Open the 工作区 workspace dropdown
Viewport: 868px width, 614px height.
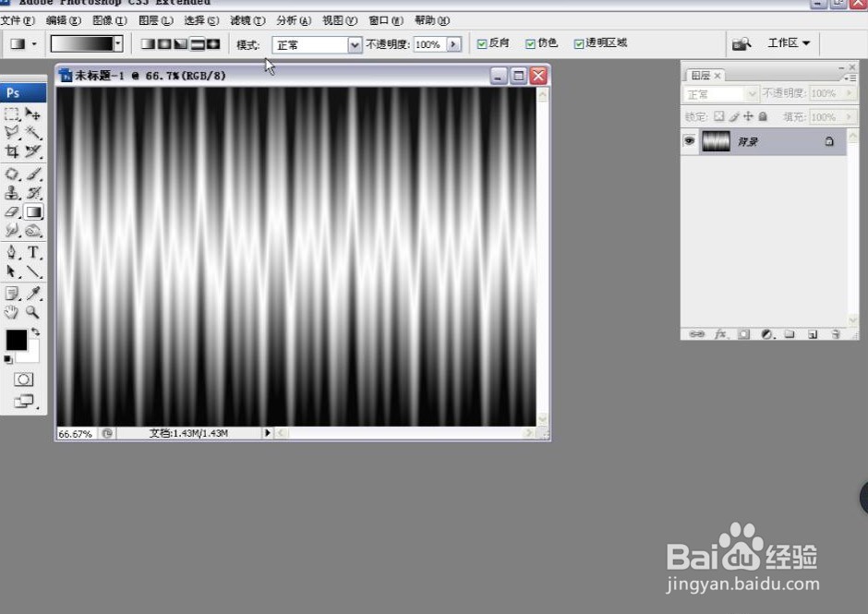(789, 42)
